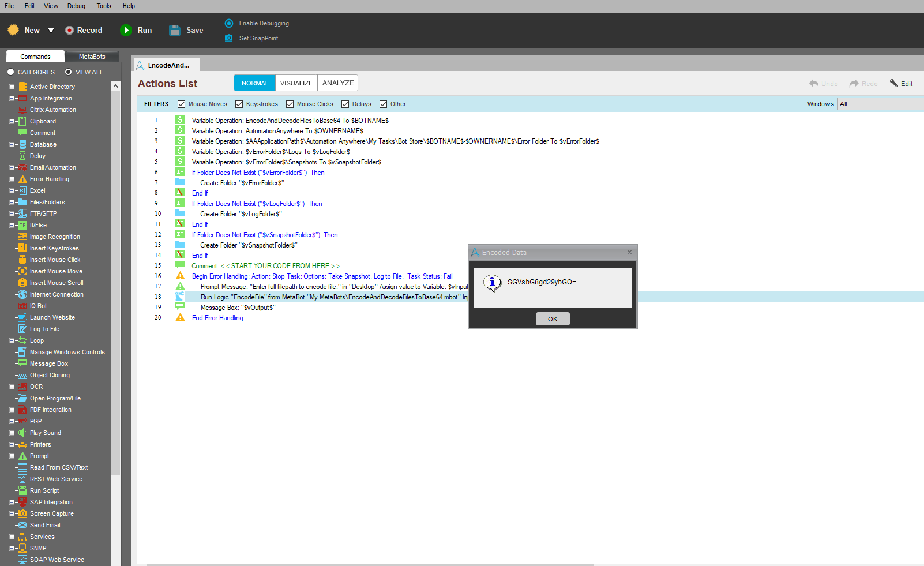Select the VIEW ALL radio button

68,72
